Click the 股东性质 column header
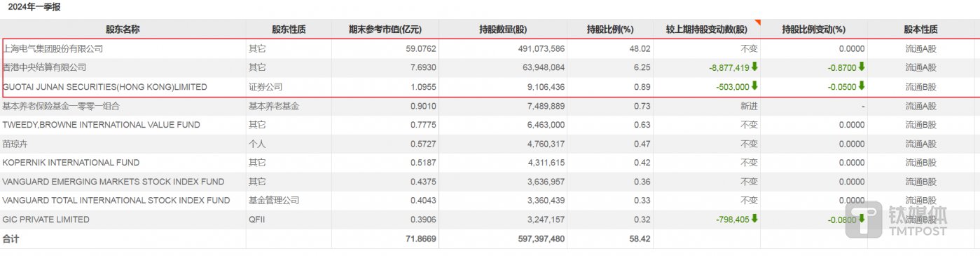Screen dimensions: 980x256 [x=289, y=29]
